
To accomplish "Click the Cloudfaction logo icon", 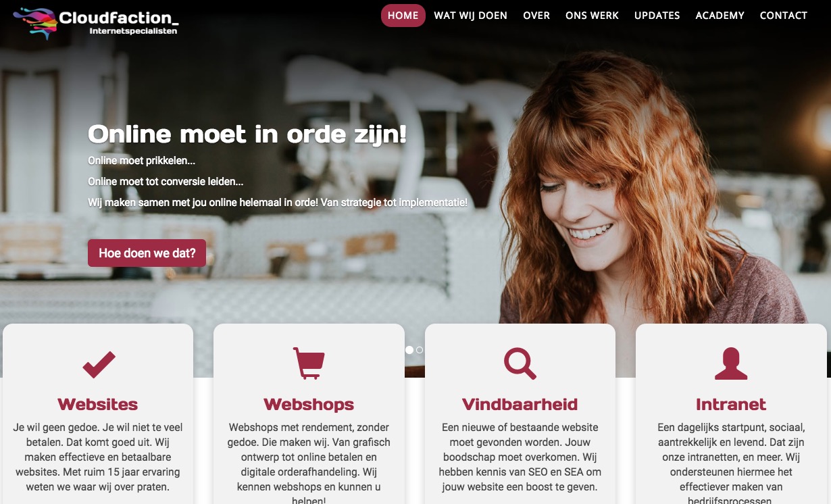I will (35, 23).
